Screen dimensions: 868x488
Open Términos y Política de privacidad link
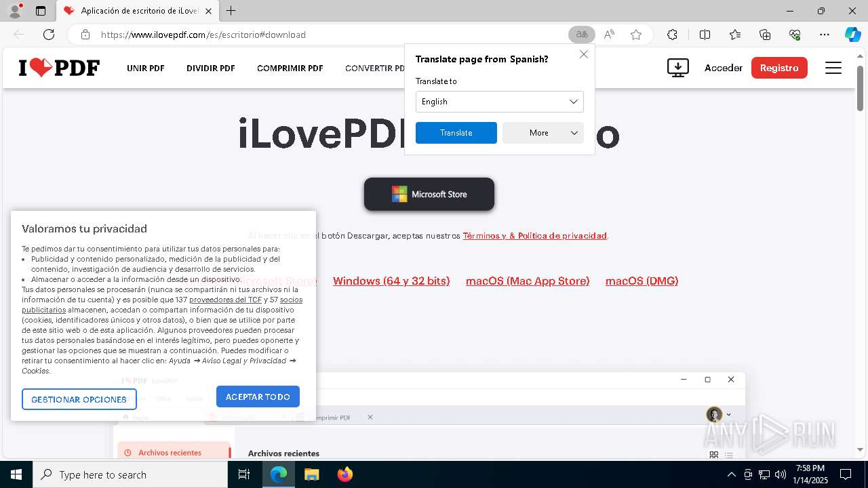click(534, 236)
